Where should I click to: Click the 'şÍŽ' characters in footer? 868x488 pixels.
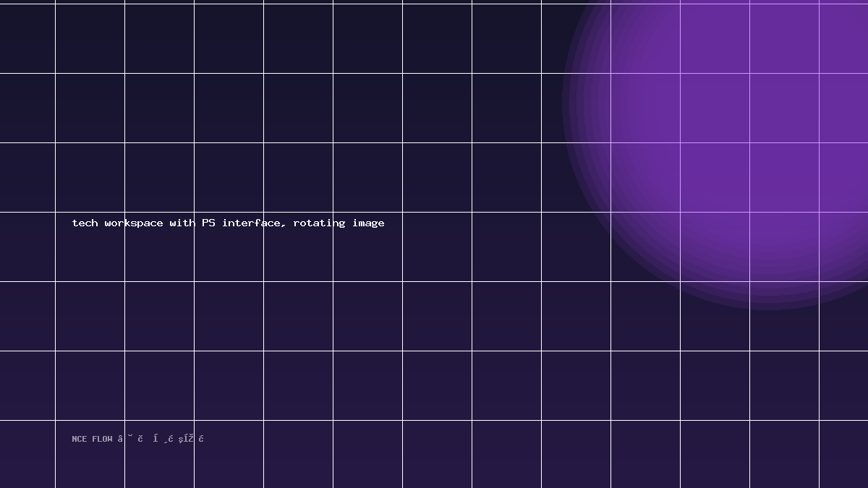tap(186, 438)
